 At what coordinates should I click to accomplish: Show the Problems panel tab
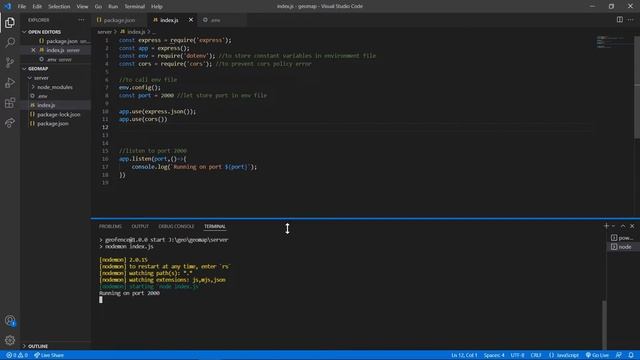pyautogui.click(x=110, y=226)
